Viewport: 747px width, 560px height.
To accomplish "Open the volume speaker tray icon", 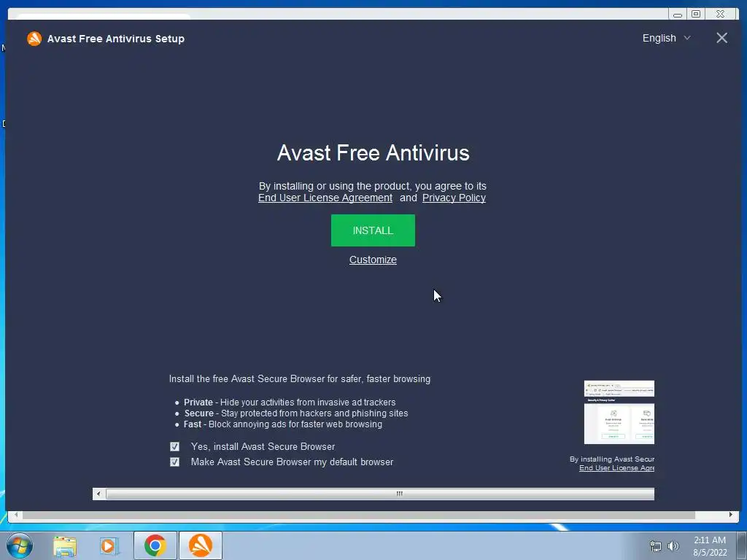I will (673, 546).
